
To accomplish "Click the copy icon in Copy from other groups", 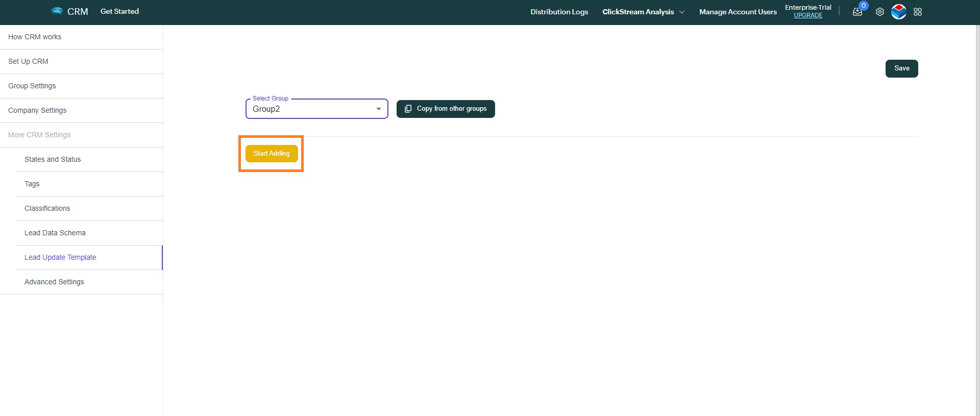I will pos(408,109).
